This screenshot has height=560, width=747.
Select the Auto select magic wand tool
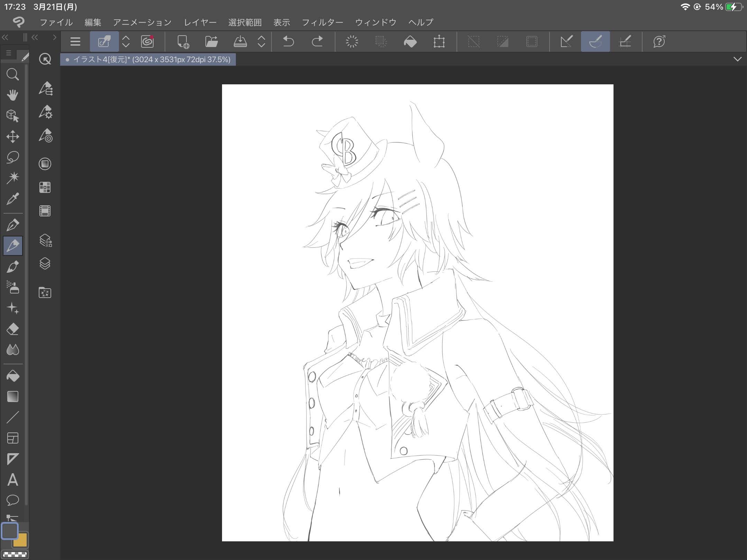coord(13,178)
